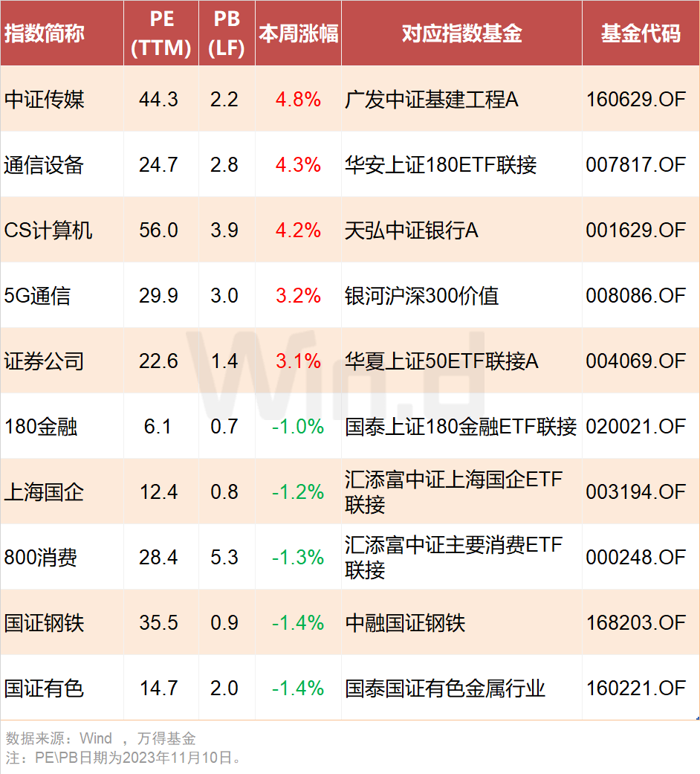Click PE value 29.9
This screenshot has width=700, height=774.
click(158, 296)
